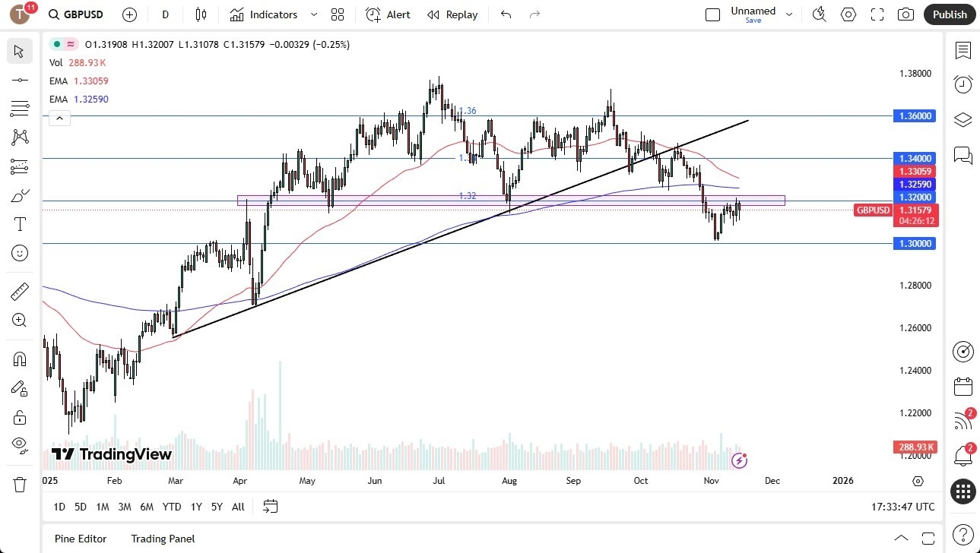Viewport: 980px width, 553px height.
Task: Open the Trading Panel tab
Action: (x=162, y=539)
